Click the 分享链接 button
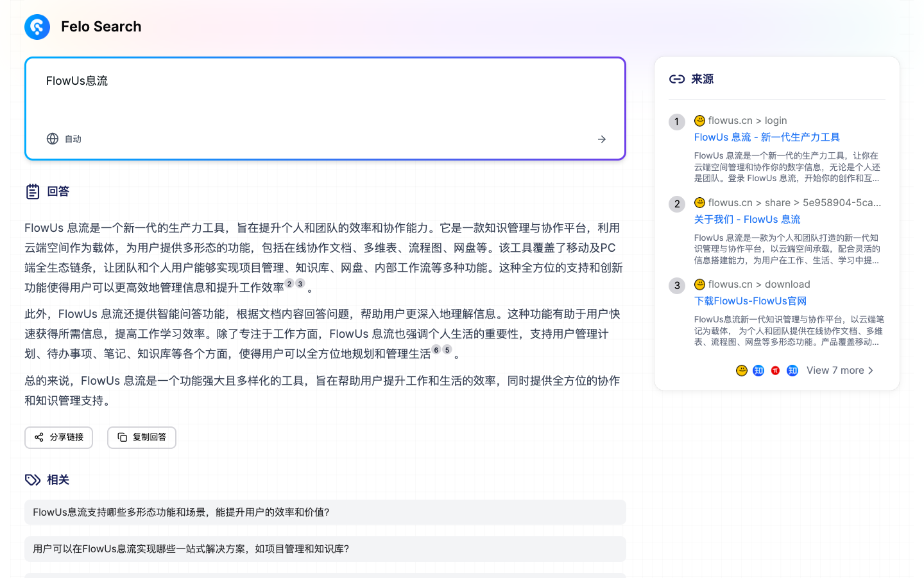This screenshot has height=578, width=924. [58, 437]
